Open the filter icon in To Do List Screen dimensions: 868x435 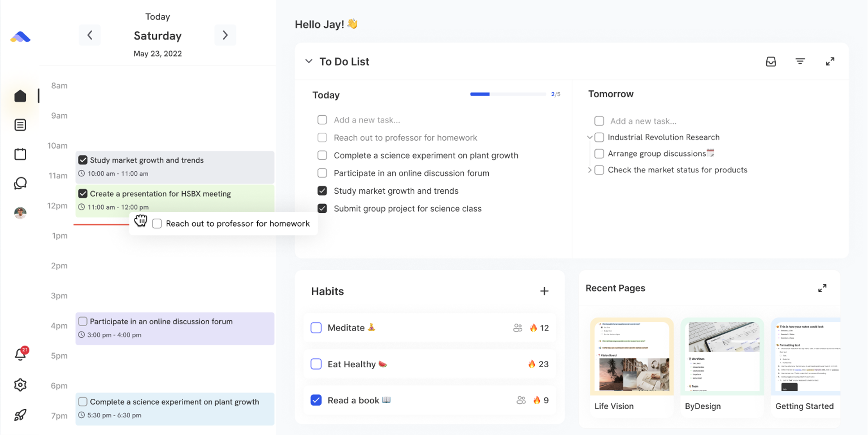(x=800, y=61)
